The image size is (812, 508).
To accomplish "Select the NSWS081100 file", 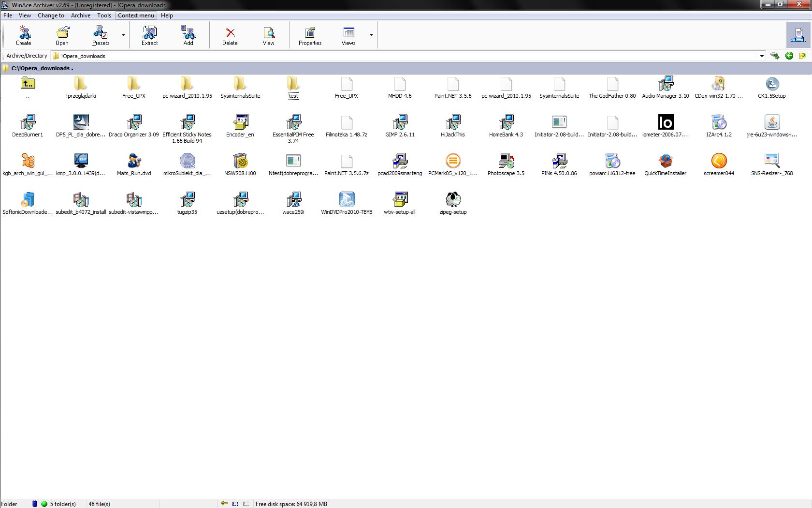I will click(x=240, y=164).
